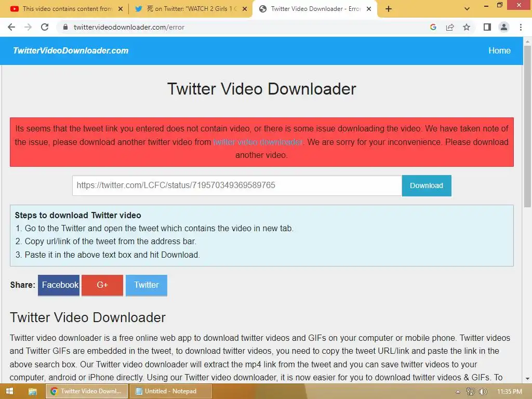Share on Facebook
Screen dimensions: 532x399
[x=59, y=285]
